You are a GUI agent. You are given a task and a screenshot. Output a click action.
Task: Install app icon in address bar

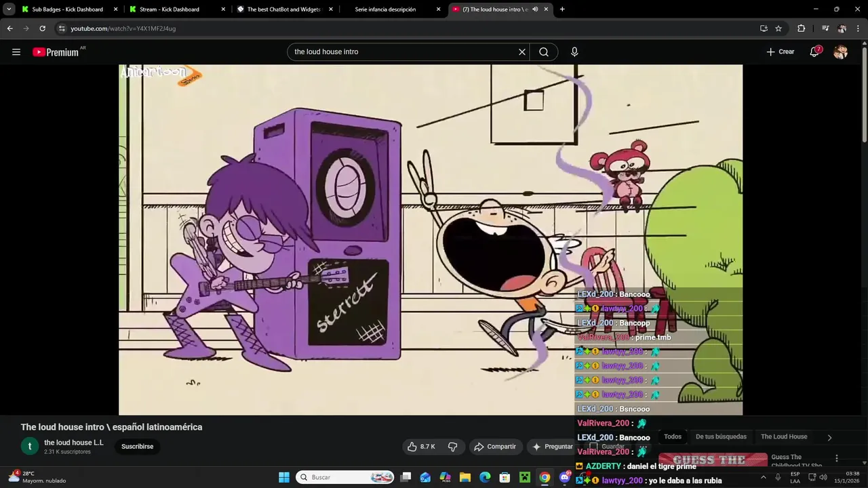pyautogui.click(x=764, y=28)
